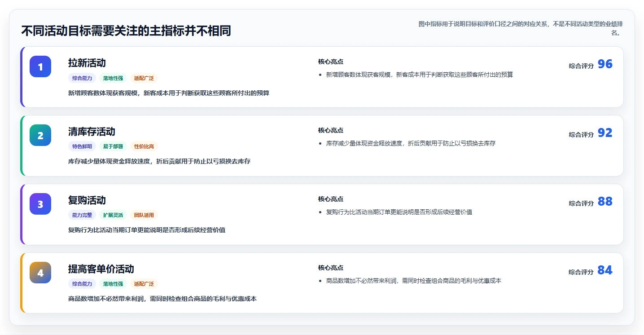Click 核心亮点 heading in 拉新活动 card
Screen dimensions: 644x335
tap(331, 62)
